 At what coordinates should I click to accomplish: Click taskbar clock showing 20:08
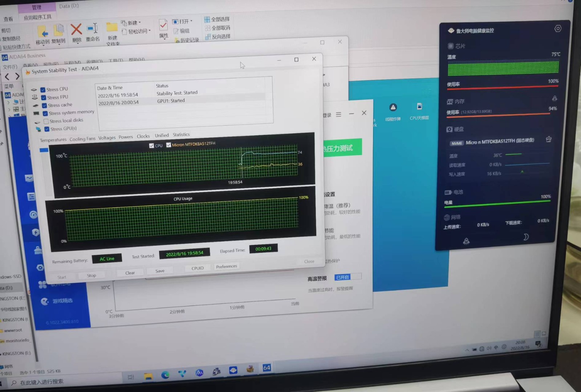tap(520, 345)
